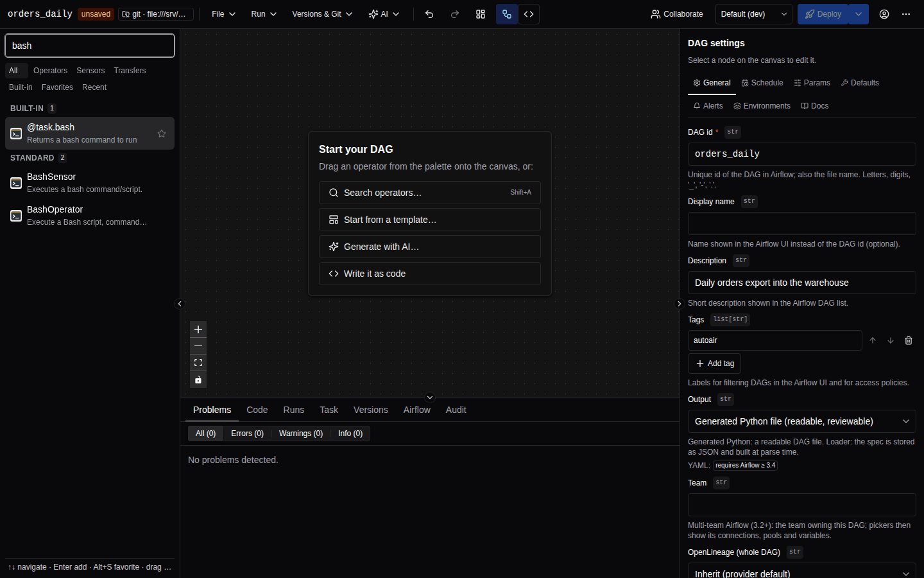This screenshot has width=924, height=578.
Task: Open the Output format dropdown
Action: (x=802, y=421)
